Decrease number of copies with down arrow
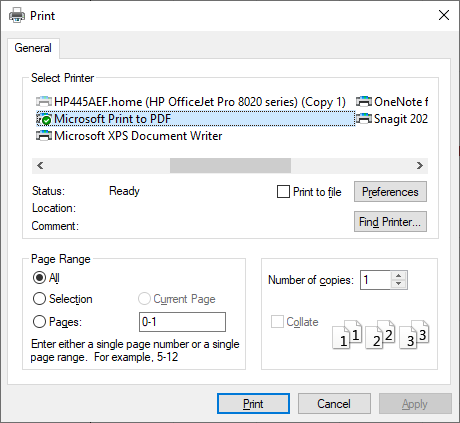The width and height of the screenshot is (460, 423). [398, 284]
